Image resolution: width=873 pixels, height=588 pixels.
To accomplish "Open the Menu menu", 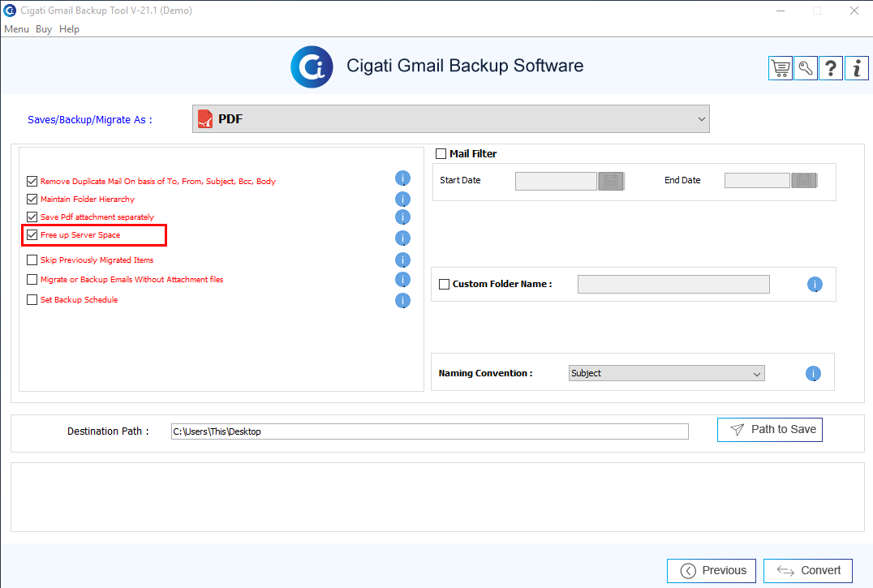I will [16, 29].
